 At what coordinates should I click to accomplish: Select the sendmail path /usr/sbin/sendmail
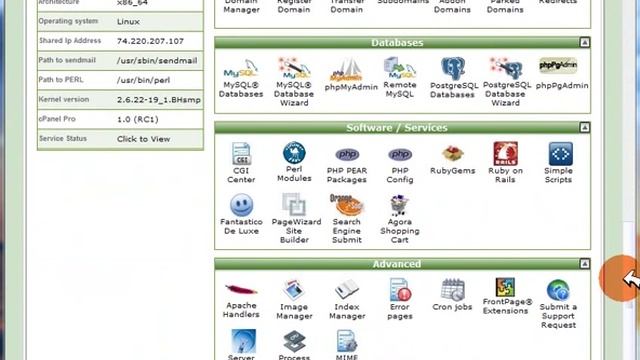(157, 60)
